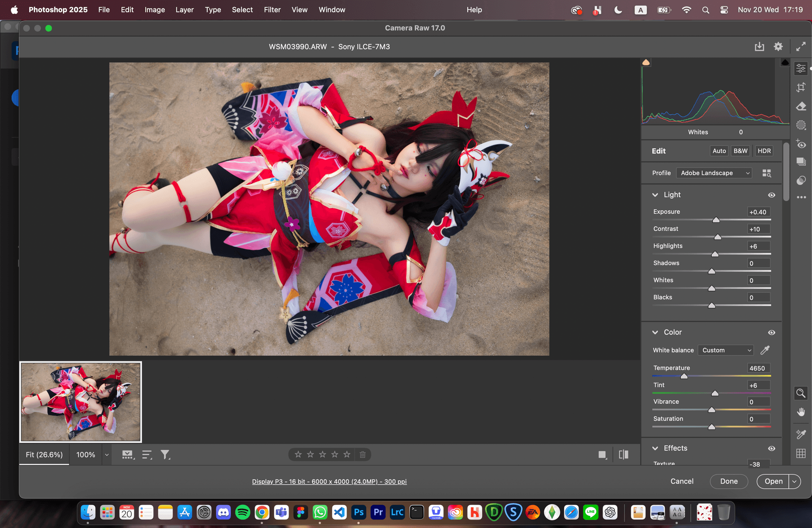Collapse the Light section
Viewport: 812px width, 528px height.
pyautogui.click(x=655, y=195)
